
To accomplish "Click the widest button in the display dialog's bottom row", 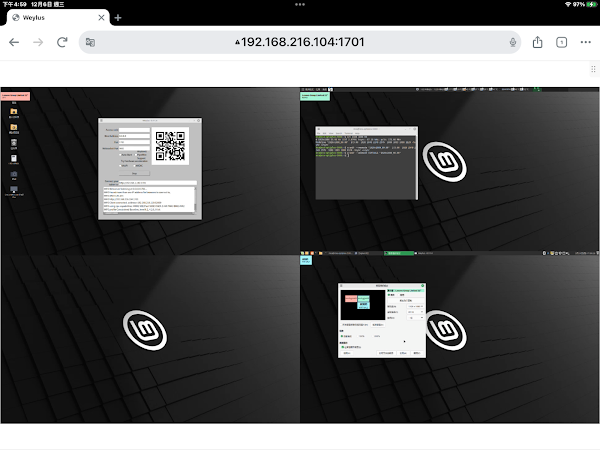I will [386, 353].
